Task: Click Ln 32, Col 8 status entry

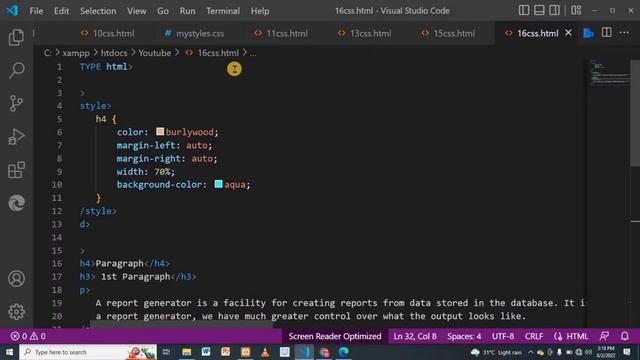Action: pyautogui.click(x=415, y=336)
